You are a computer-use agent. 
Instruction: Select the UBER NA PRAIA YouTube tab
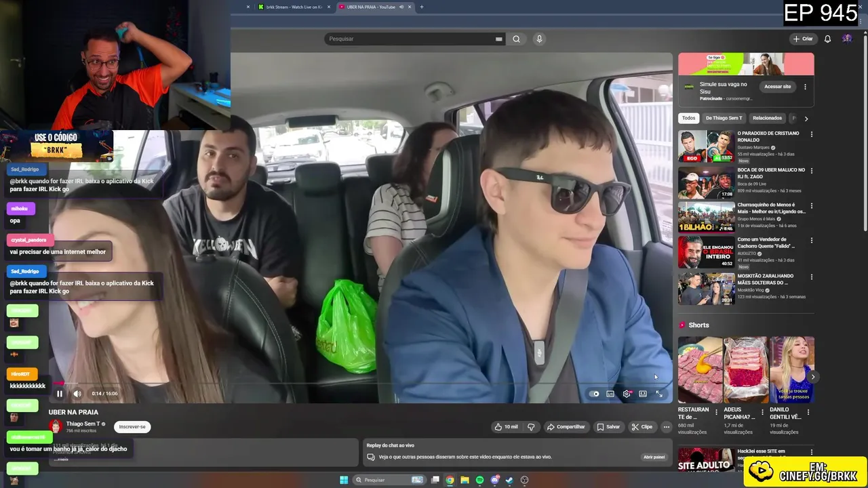370,7
